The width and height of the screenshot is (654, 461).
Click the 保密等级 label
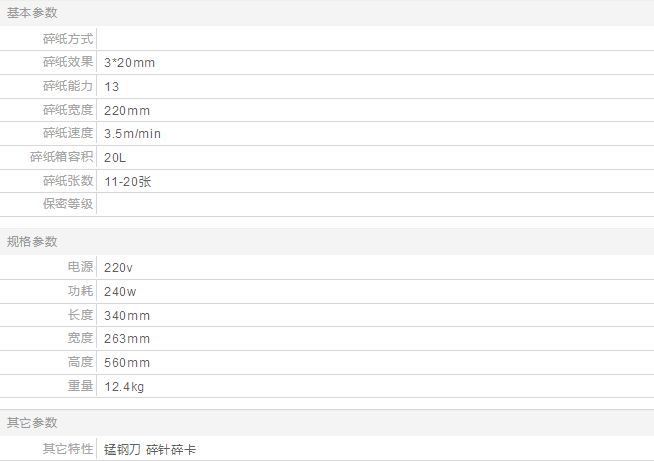point(68,204)
